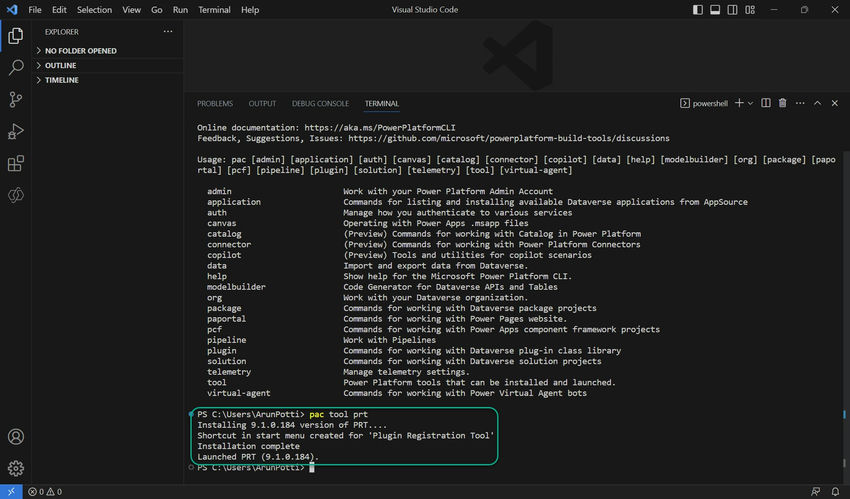The width and height of the screenshot is (850, 499).
Task: Open notifications bell in status bar
Action: (x=835, y=491)
